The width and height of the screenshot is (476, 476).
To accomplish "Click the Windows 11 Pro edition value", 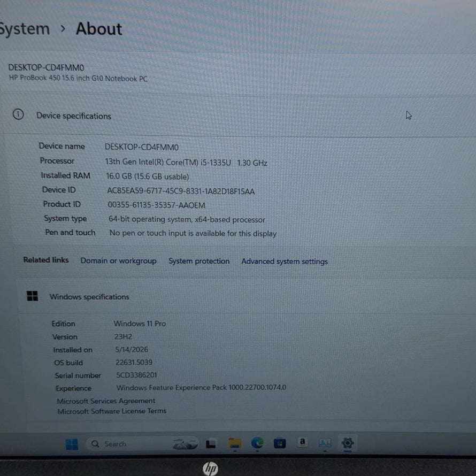I will 140,324.
